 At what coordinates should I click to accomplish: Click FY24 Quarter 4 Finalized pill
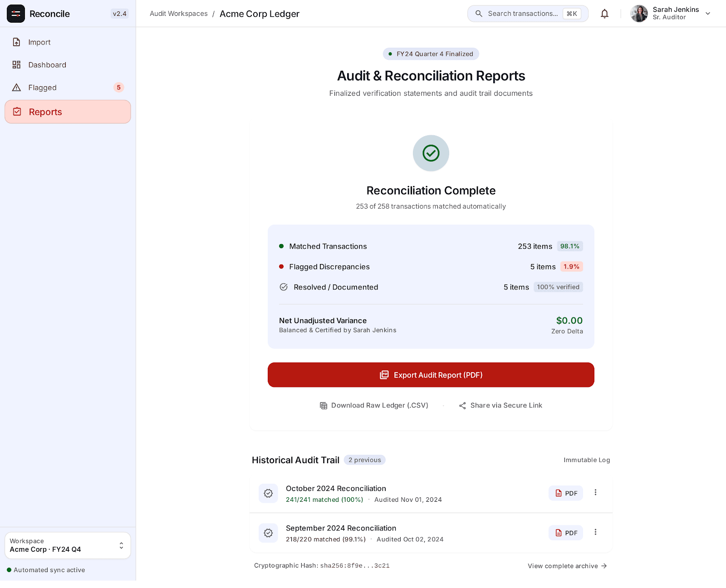coord(431,54)
